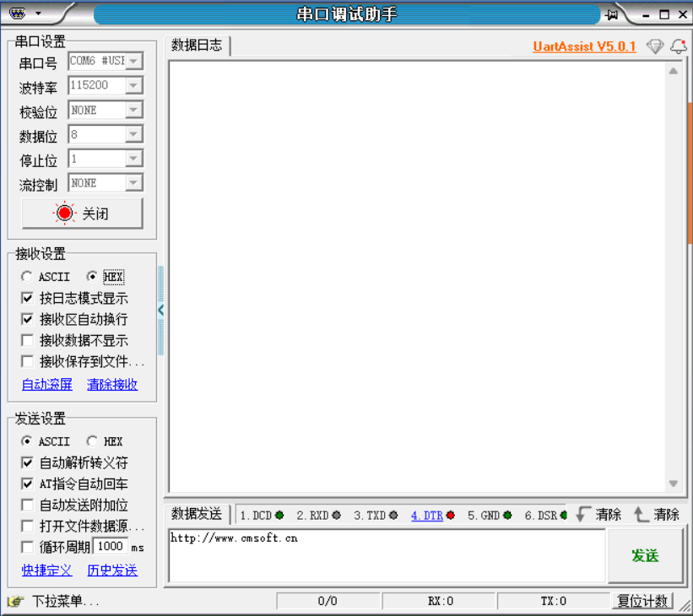This screenshot has height=616, width=693.
Task: Click the orange scroll thumb at right edge
Action: click(690, 173)
